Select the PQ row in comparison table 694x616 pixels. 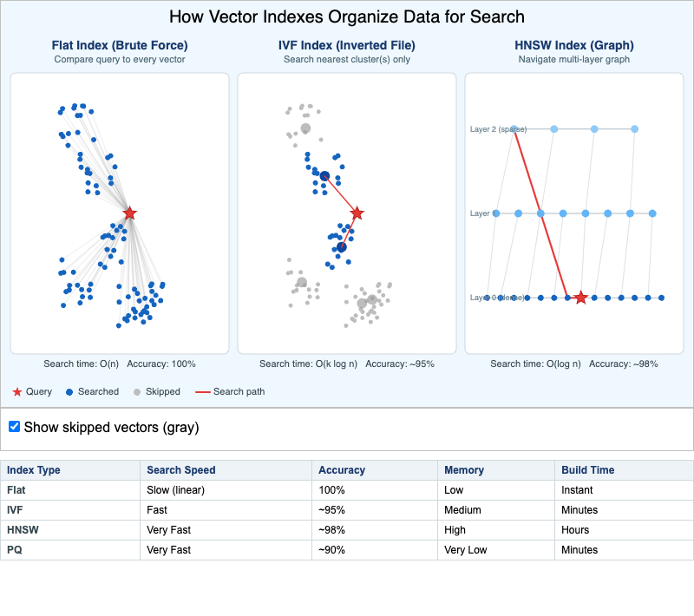[347, 549]
